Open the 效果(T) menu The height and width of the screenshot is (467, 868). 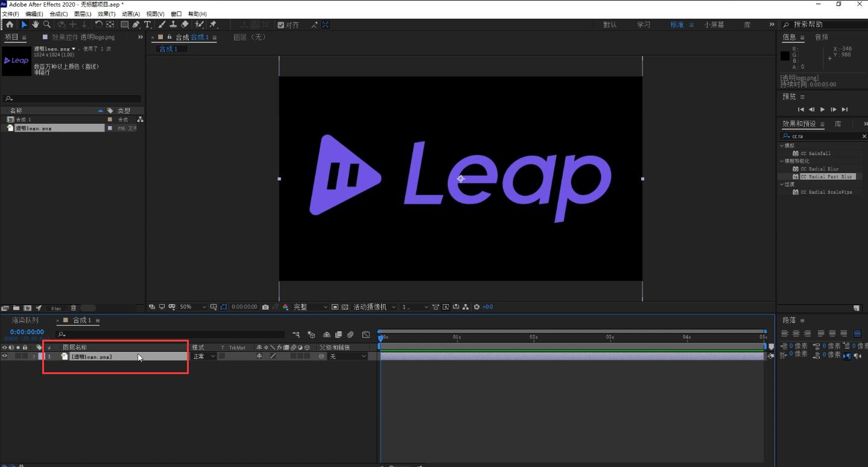[x=106, y=14]
